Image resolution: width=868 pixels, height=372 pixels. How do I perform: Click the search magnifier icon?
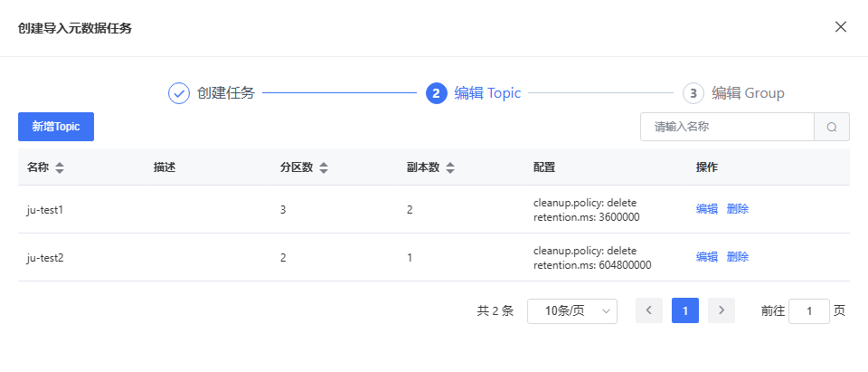pos(832,127)
